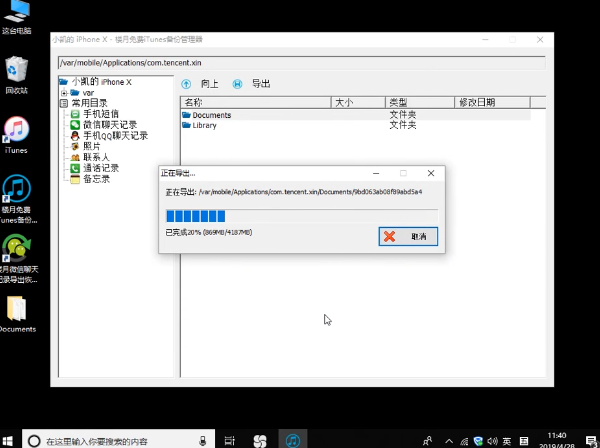Show hidden system tray icons
Screen dimensions: 600x448
pyautogui.click(x=449, y=441)
